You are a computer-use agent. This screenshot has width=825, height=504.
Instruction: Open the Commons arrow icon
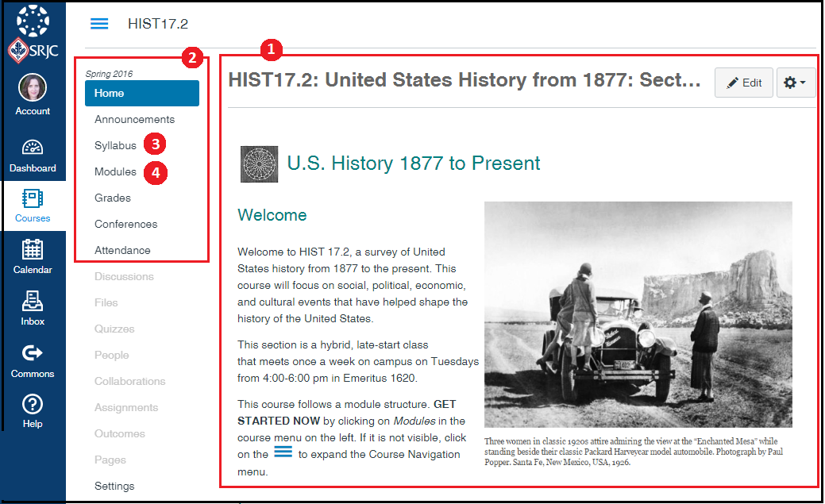[x=33, y=353]
